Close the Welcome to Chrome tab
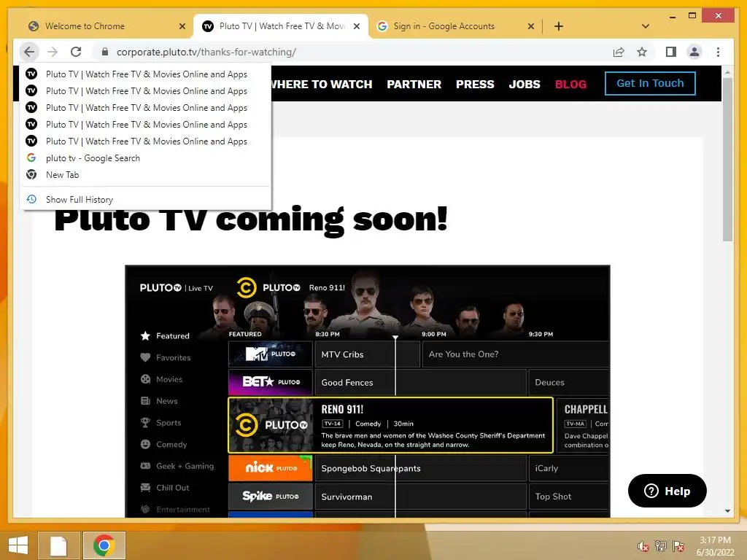The width and height of the screenshot is (747, 560). 182,26
